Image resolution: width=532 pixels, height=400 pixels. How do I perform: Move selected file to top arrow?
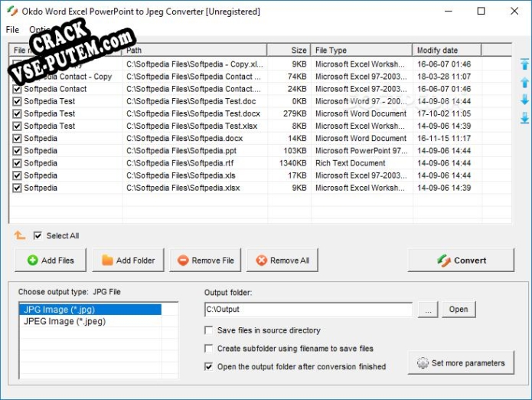(524, 64)
